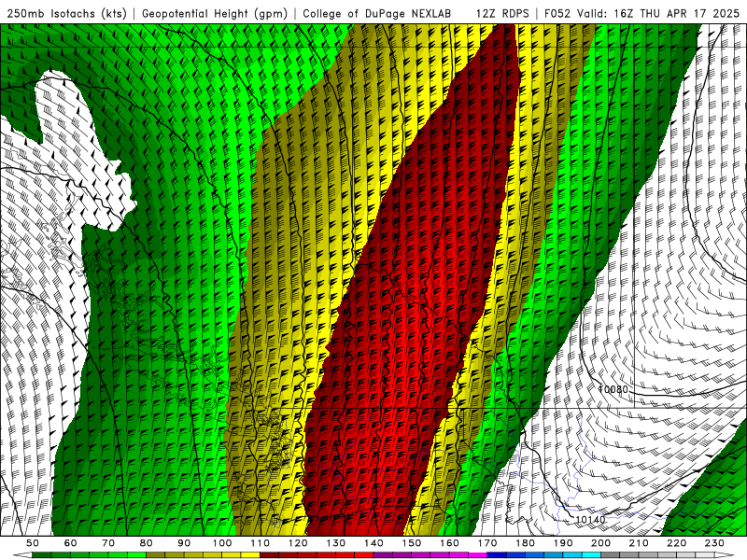Click the '250mb Isotachs (kts)' title text
The height and width of the screenshot is (560, 747).
[66, 13]
